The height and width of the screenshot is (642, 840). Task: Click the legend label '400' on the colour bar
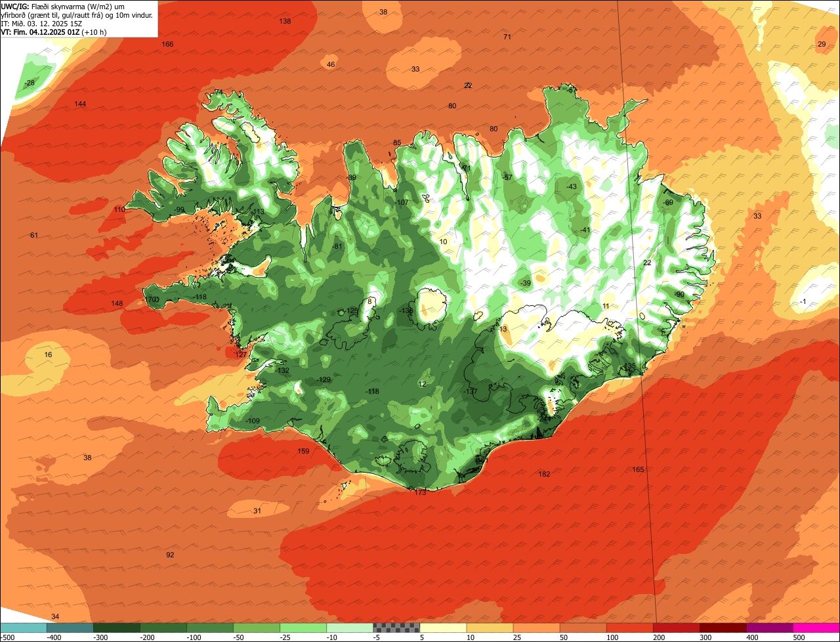pyautogui.click(x=752, y=637)
